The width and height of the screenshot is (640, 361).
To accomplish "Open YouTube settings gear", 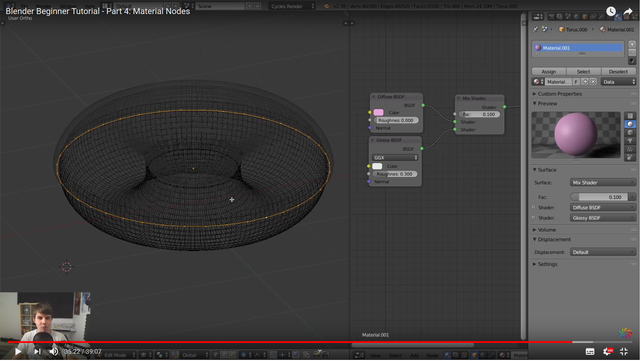I will (607, 351).
